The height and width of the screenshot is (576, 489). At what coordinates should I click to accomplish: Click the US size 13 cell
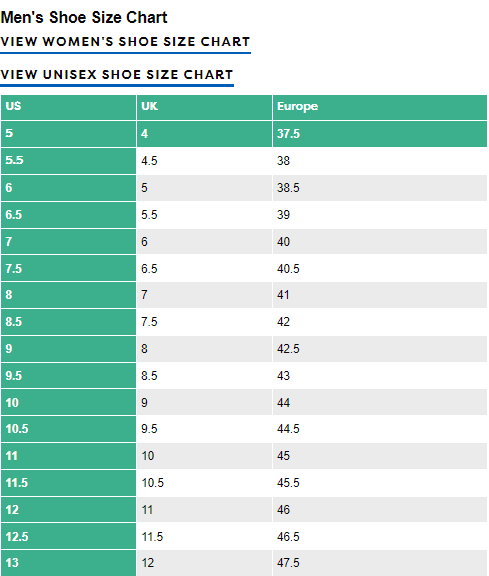click(x=68, y=563)
